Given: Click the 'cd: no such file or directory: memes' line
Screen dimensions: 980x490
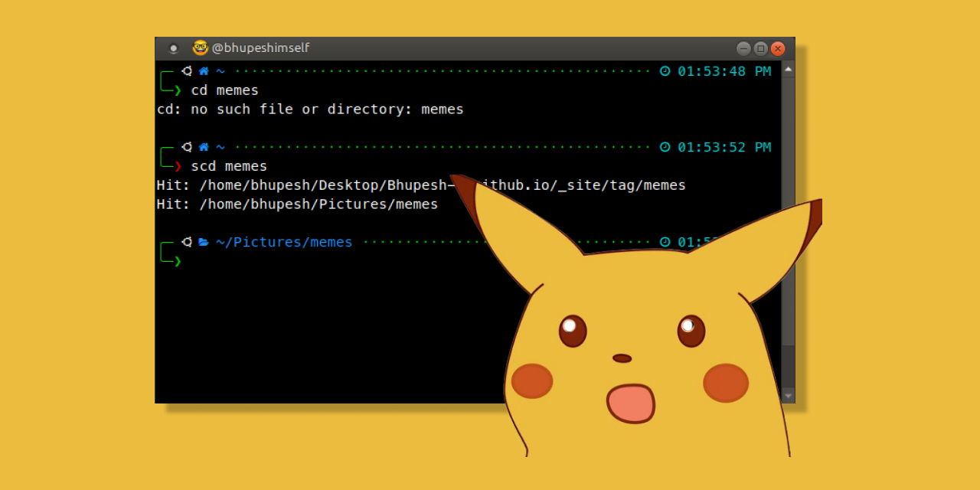Looking at the screenshot, I should coord(310,109).
